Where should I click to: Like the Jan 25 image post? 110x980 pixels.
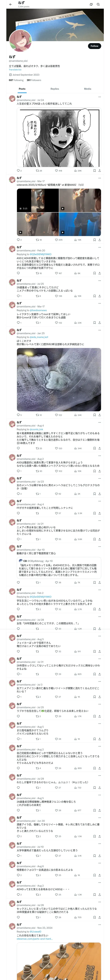click(57, 415)
